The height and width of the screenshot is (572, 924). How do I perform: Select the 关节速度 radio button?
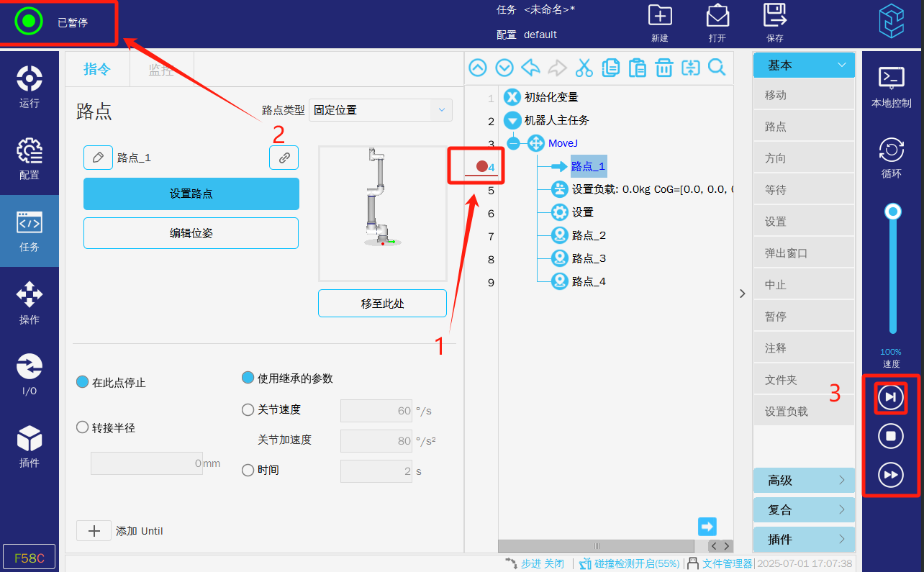click(x=248, y=410)
